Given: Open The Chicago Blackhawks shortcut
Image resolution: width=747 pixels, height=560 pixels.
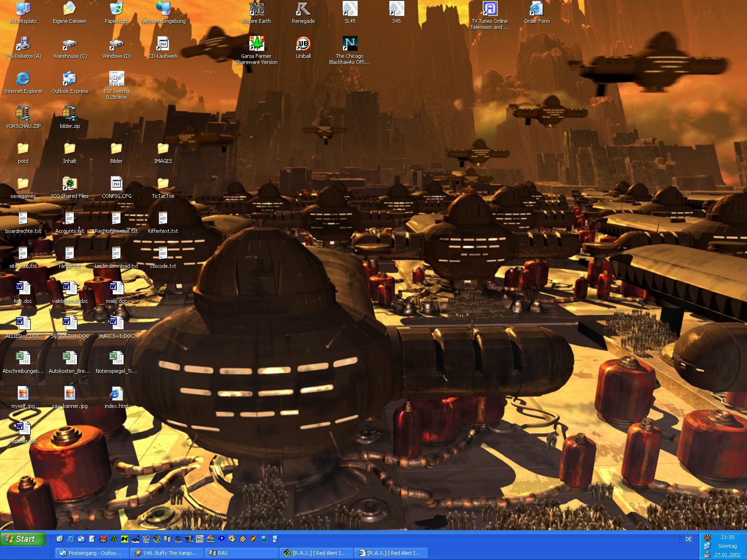Looking at the screenshot, I should 350,51.
